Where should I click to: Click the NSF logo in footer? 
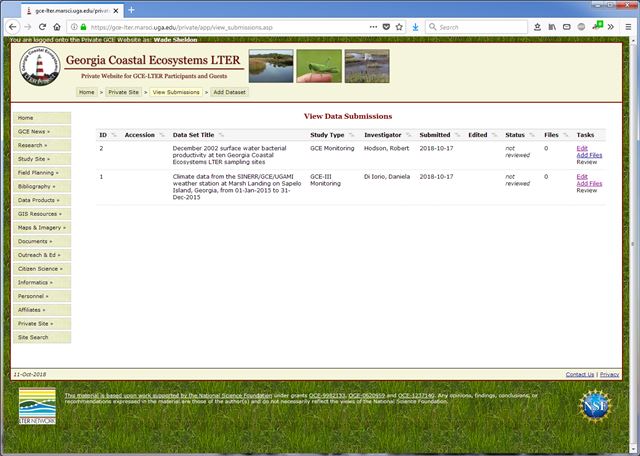[596, 407]
